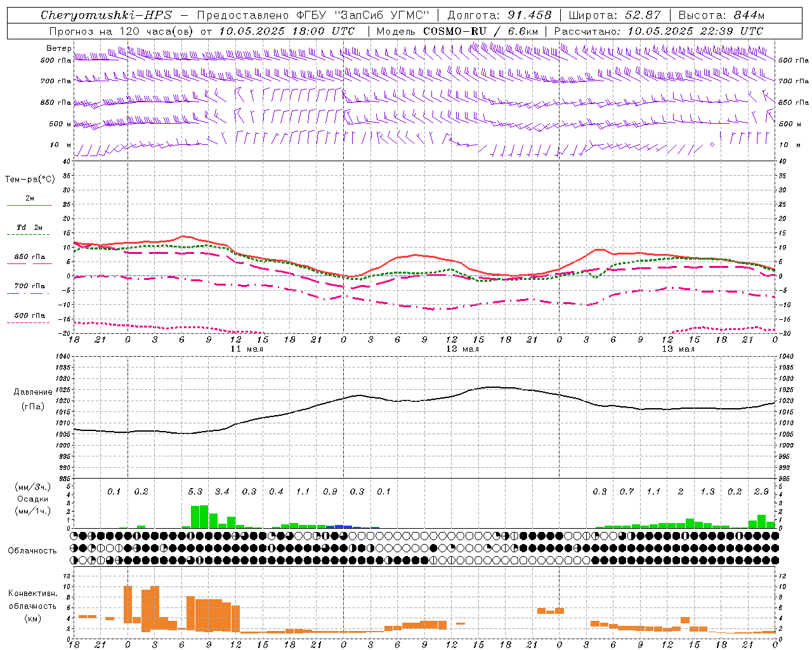This screenshot has height=650, width=812.
Task: Click the 3.4 precipitation total
Action: coord(222,492)
